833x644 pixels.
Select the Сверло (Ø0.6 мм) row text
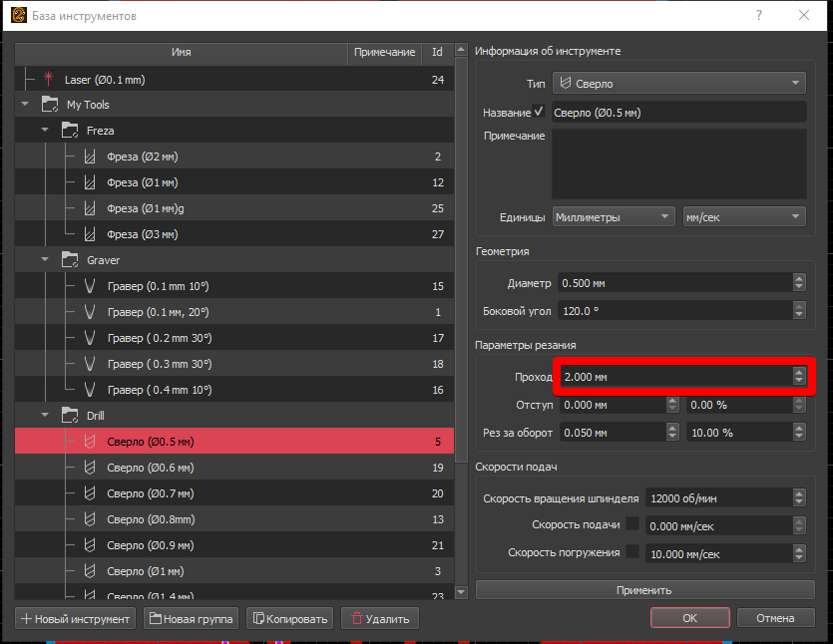click(x=151, y=468)
